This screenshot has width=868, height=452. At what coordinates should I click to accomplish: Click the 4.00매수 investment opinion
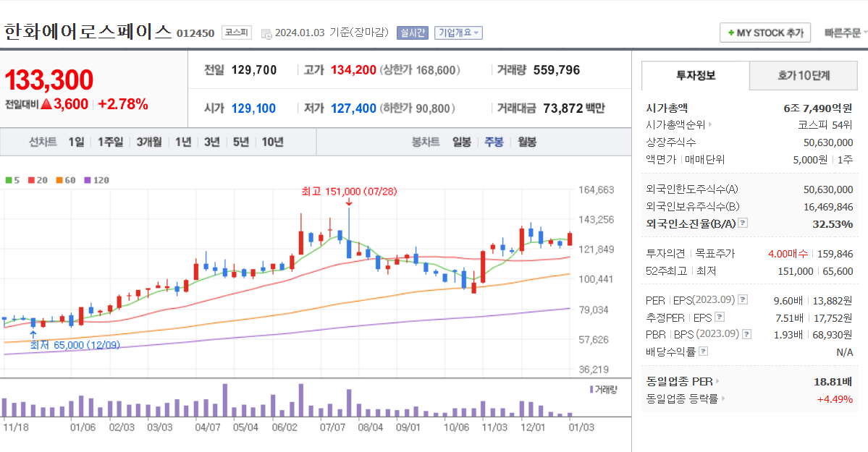(x=788, y=254)
